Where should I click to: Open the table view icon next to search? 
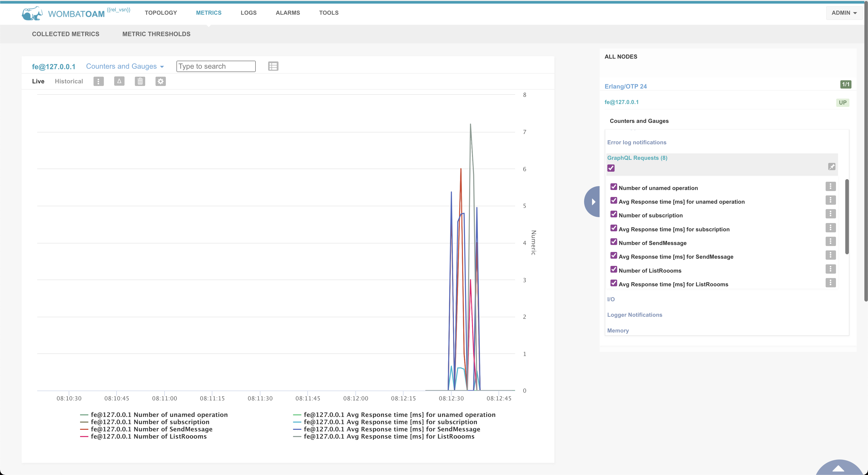(x=273, y=66)
